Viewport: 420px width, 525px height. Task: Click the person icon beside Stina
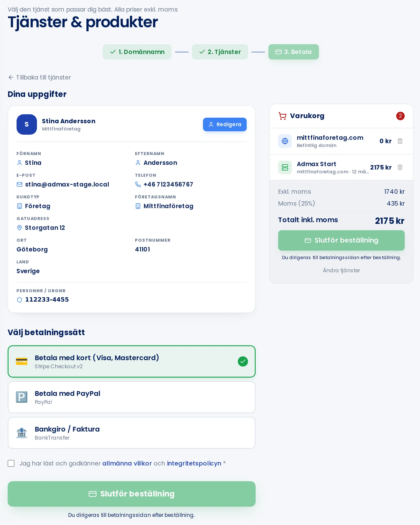[19, 163]
